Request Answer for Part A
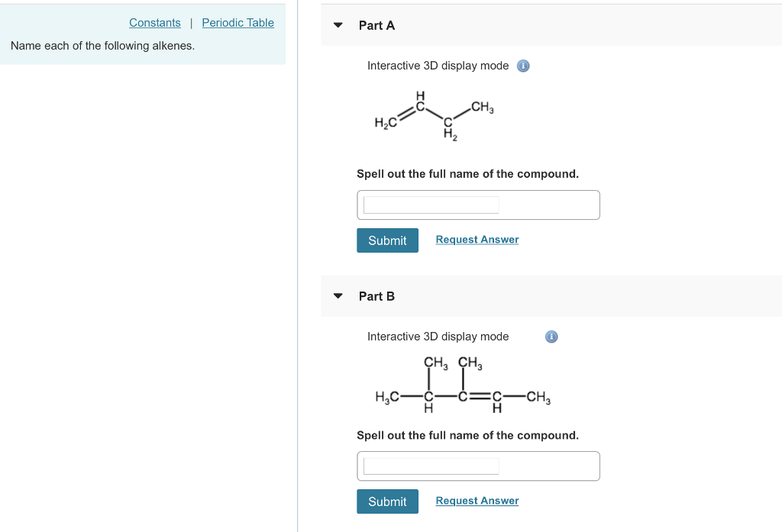Viewport: 782px width, 532px height. pyautogui.click(x=477, y=239)
